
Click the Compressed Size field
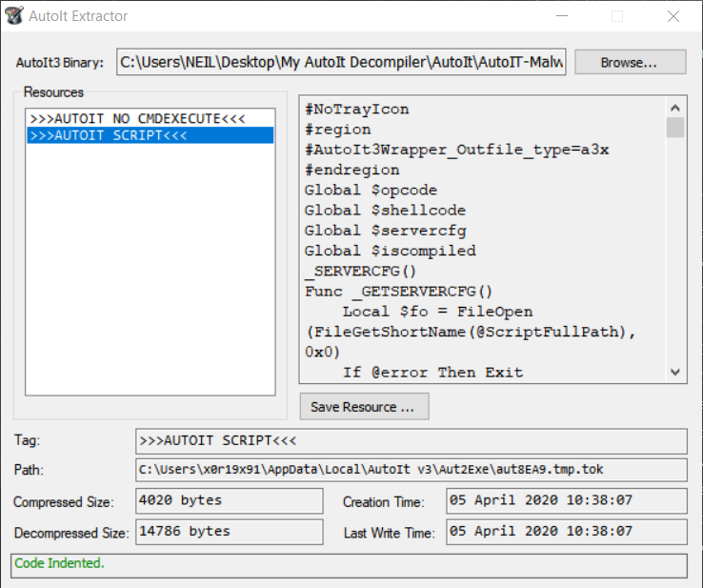coord(230,501)
